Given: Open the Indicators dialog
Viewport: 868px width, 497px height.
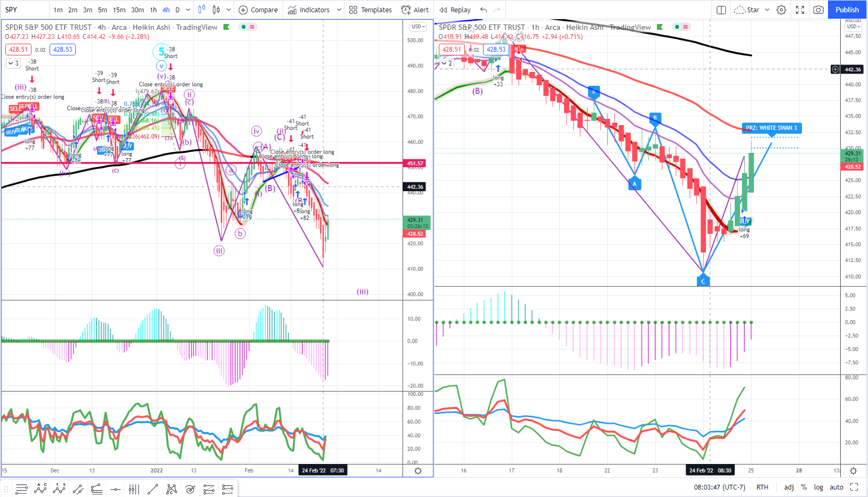Looking at the screenshot, I should pos(309,10).
